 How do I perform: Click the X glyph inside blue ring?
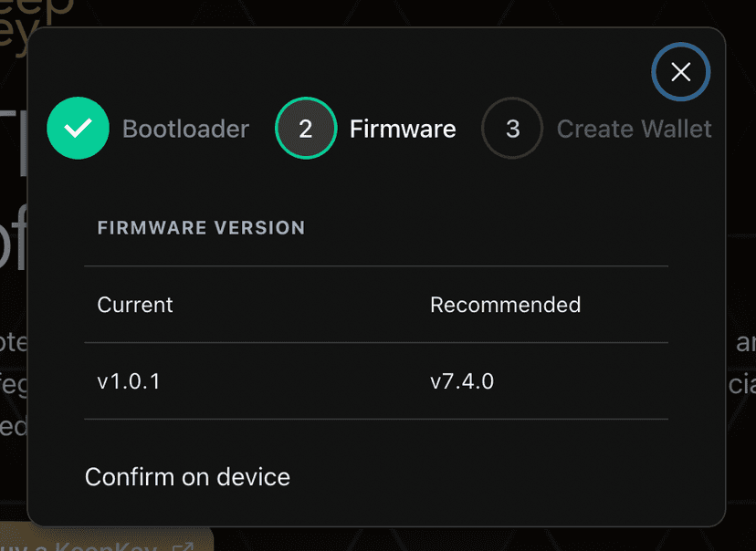[681, 72]
